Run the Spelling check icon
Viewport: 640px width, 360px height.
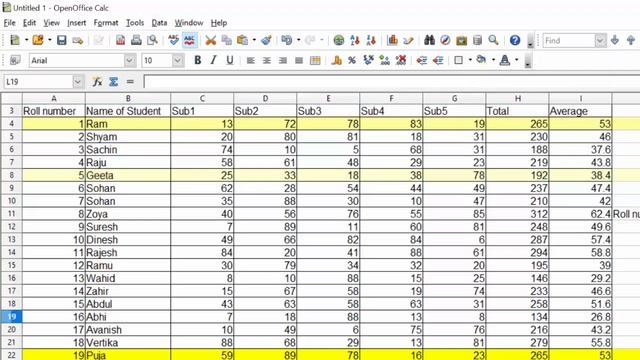(x=173, y=40)
